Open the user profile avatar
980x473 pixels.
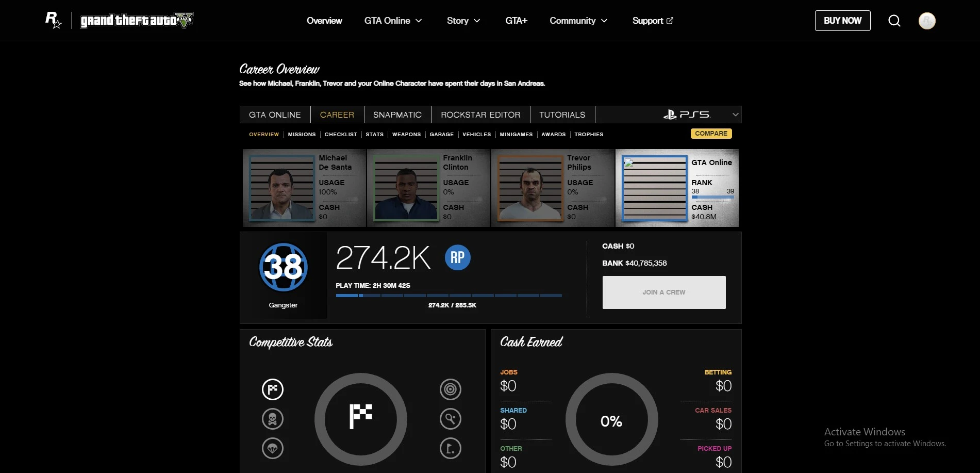pos(926,21)
